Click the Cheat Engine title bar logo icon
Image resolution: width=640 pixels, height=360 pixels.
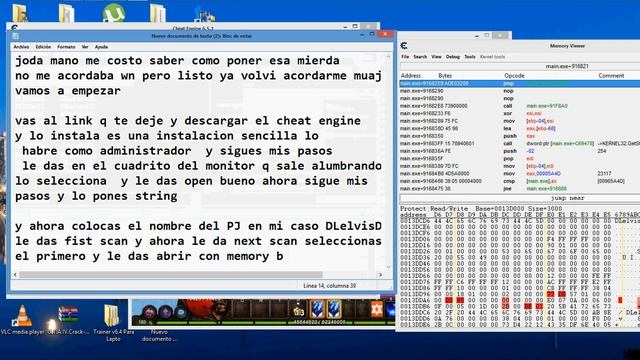click(14, 28)
